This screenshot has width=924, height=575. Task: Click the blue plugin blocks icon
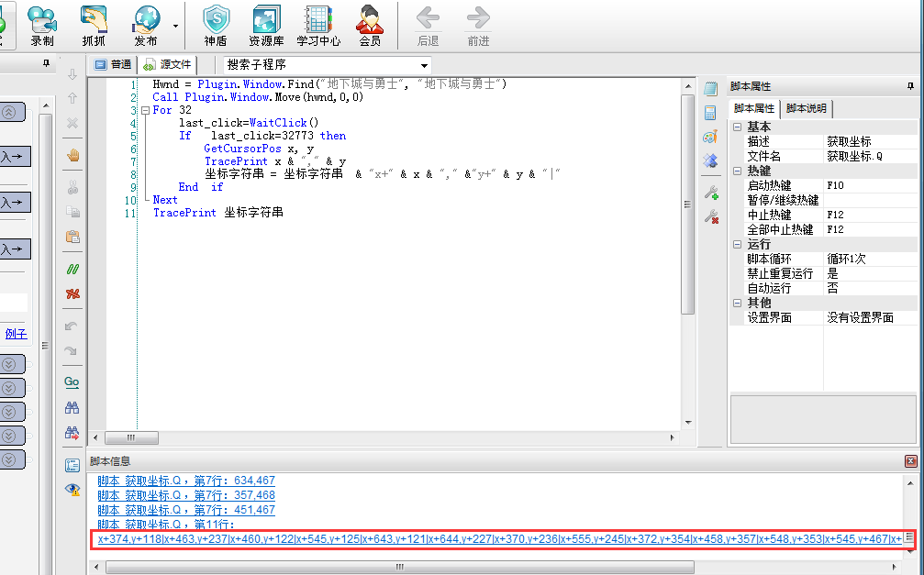(711, 160)
